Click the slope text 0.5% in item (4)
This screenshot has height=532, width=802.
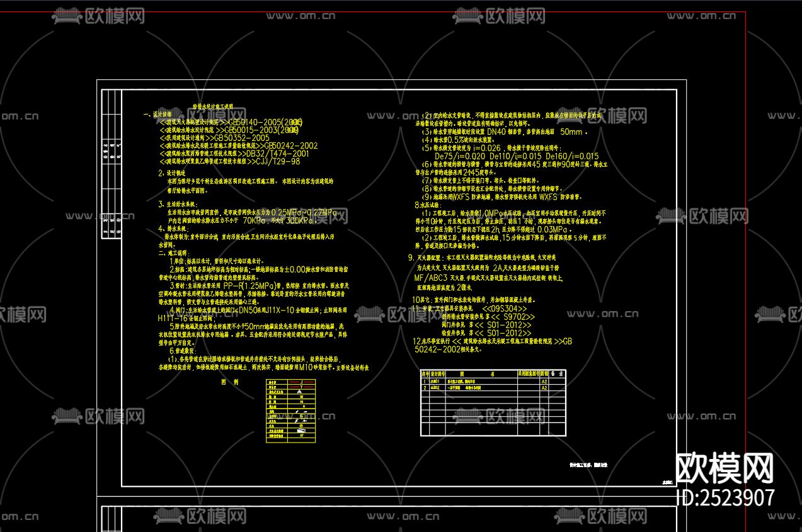(455, 140)
